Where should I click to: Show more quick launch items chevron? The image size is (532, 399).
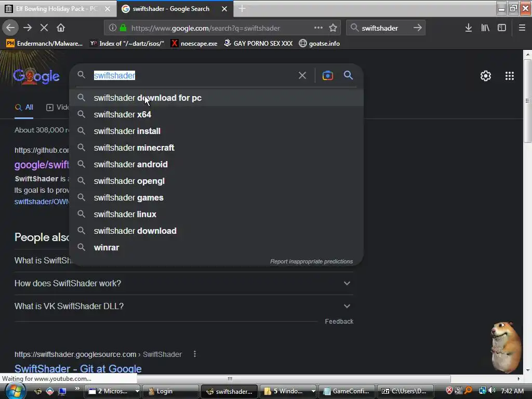[77, 389]
